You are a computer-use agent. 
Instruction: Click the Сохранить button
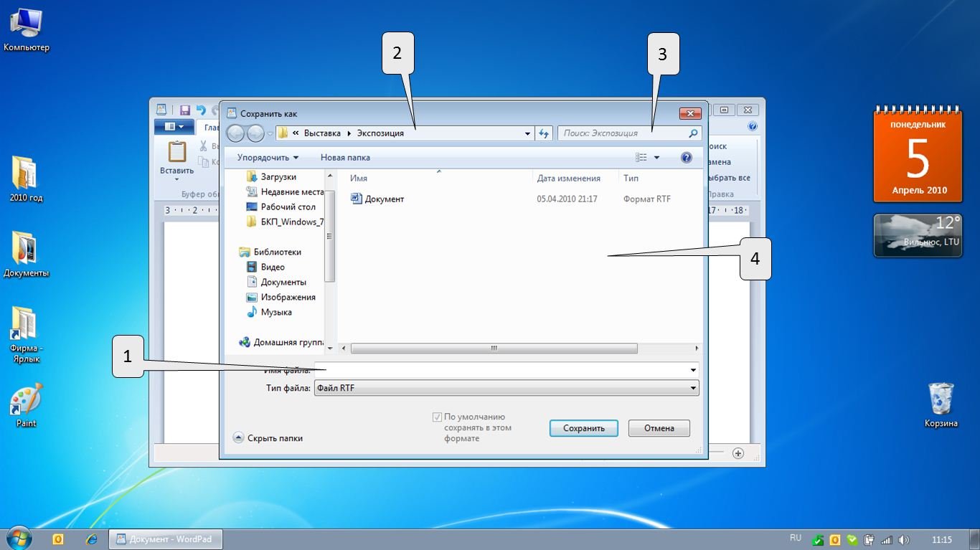pos(583,428)
